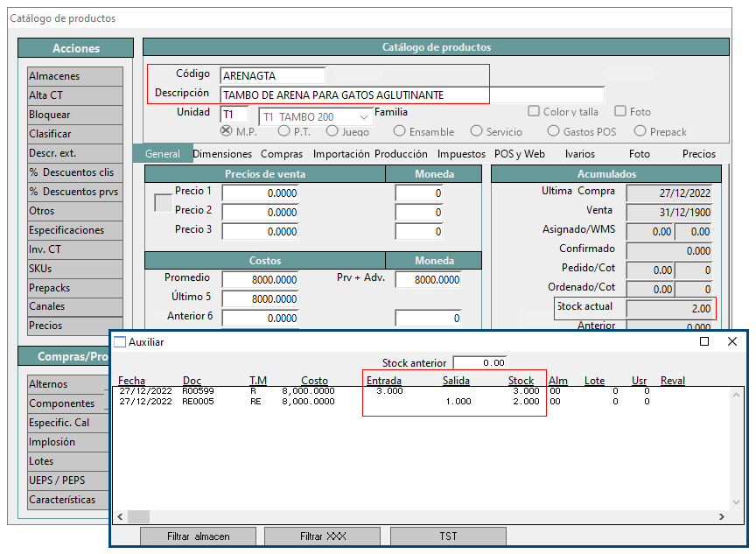
Task: Select the P.T. radio option
Action: [x=284, y=130]
